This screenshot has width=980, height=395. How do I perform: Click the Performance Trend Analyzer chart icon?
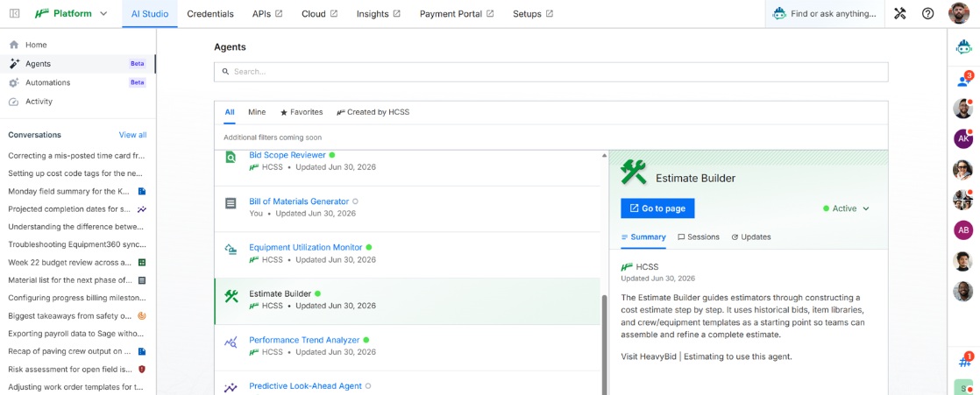(x=231, y=342)
